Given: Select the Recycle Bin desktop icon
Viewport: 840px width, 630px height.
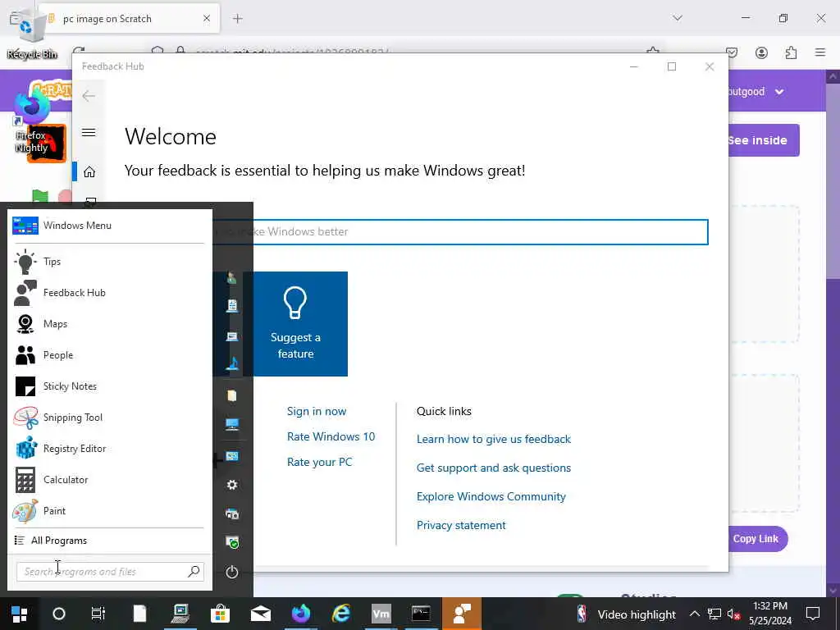Looking at the screenshot, I should pos(32,34).
